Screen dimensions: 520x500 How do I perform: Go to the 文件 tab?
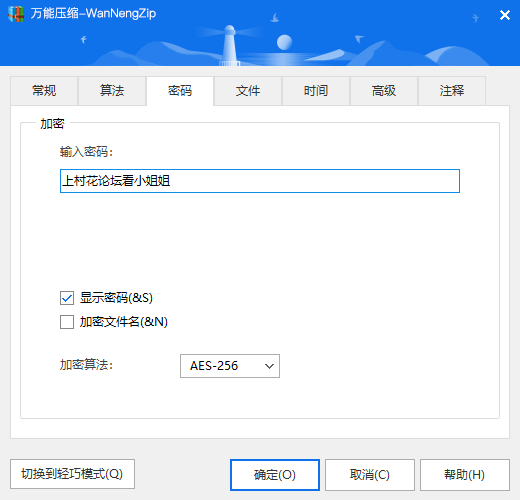tap(248, 91)
